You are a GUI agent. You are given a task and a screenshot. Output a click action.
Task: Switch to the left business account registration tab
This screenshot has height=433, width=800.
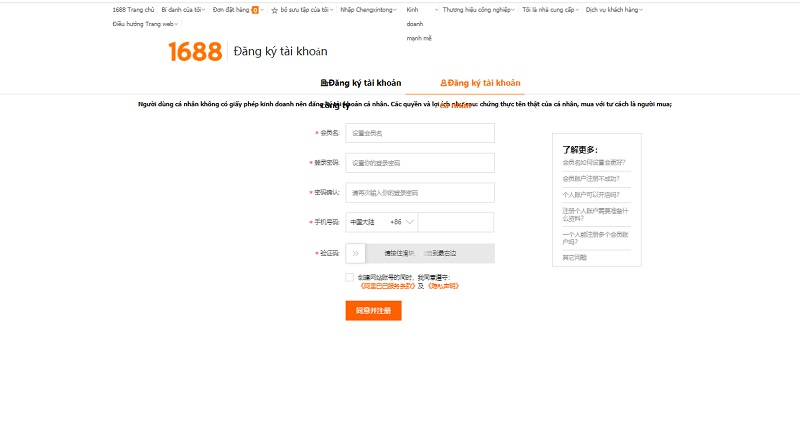[x=360, y=83]
